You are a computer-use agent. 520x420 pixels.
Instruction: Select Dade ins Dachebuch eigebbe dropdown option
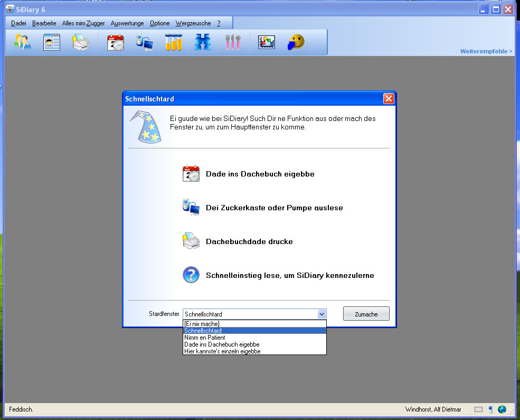click(x=254, y=344)
